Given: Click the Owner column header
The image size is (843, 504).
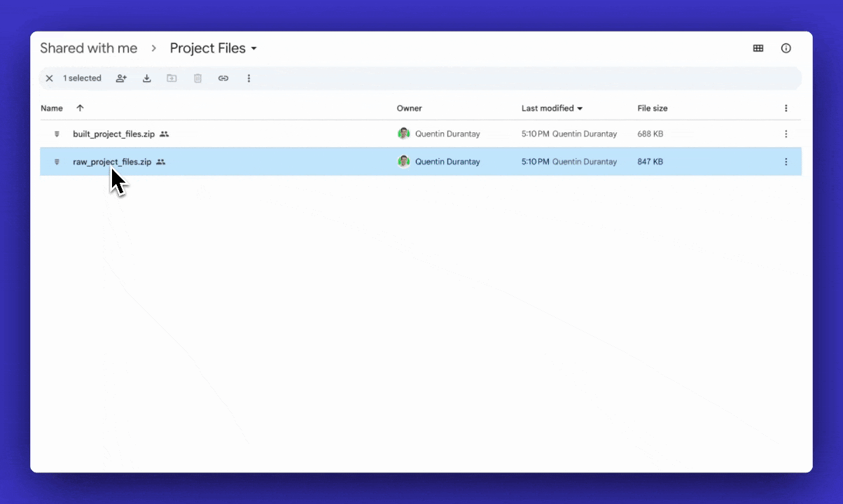Looking at the screenshot, I should tap(409, 108).
